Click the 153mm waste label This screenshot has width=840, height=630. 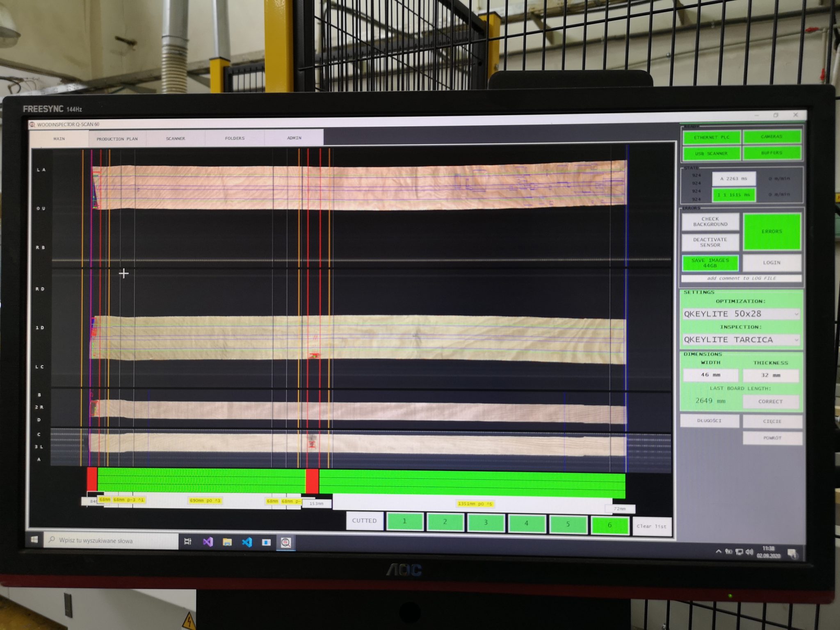click(317, 503)
